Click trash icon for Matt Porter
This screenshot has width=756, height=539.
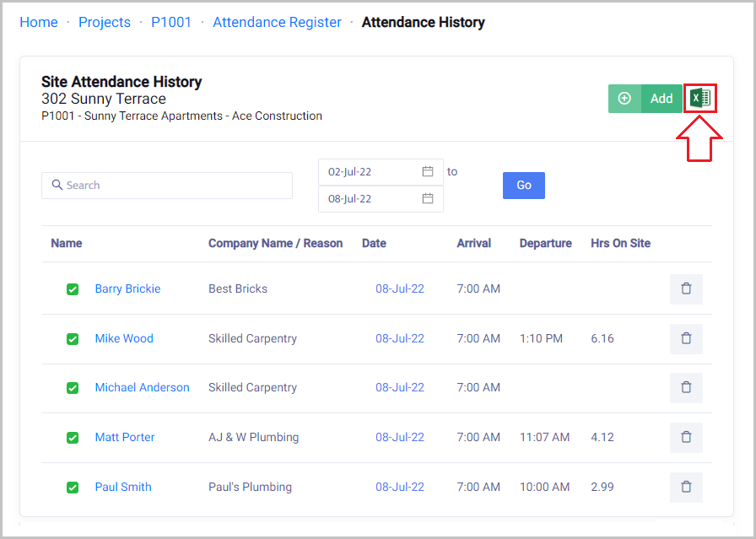coord(686,437)
